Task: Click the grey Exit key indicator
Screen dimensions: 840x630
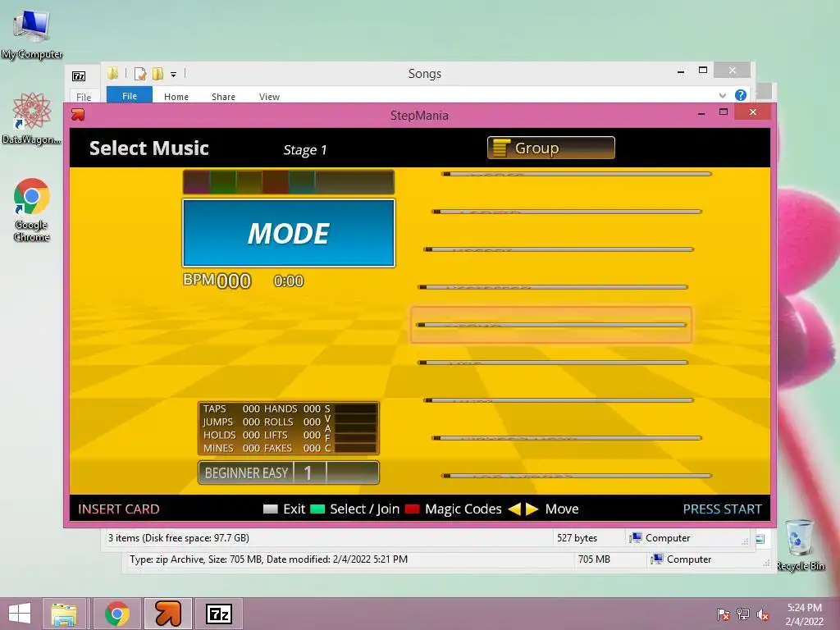Action: coord(271,509)
